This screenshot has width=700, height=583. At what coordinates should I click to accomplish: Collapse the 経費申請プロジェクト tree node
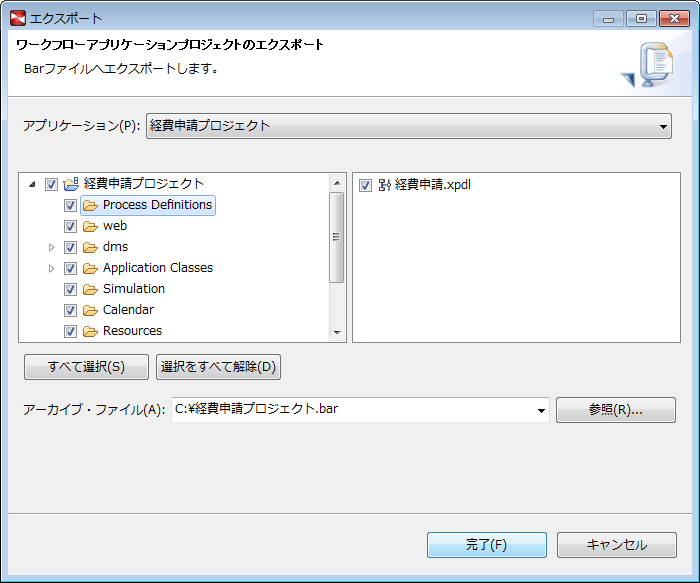pos(32,184)
